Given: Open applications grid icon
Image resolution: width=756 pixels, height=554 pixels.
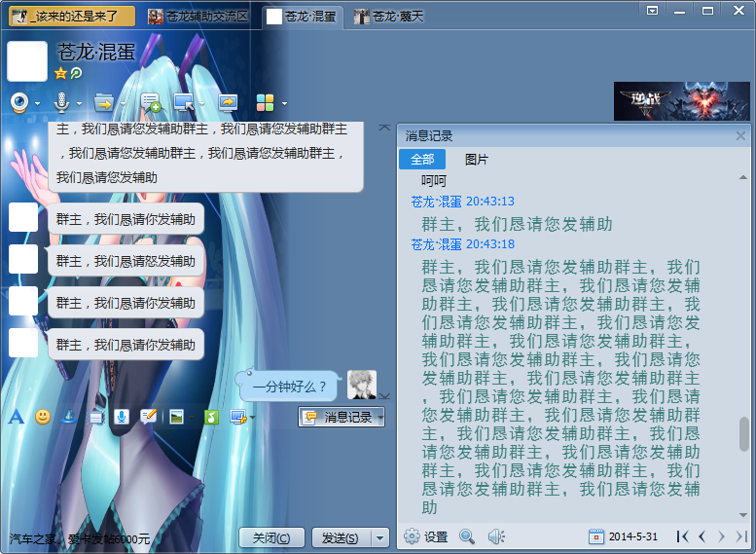Looking at the screenshot, I should tap(266, 103).
